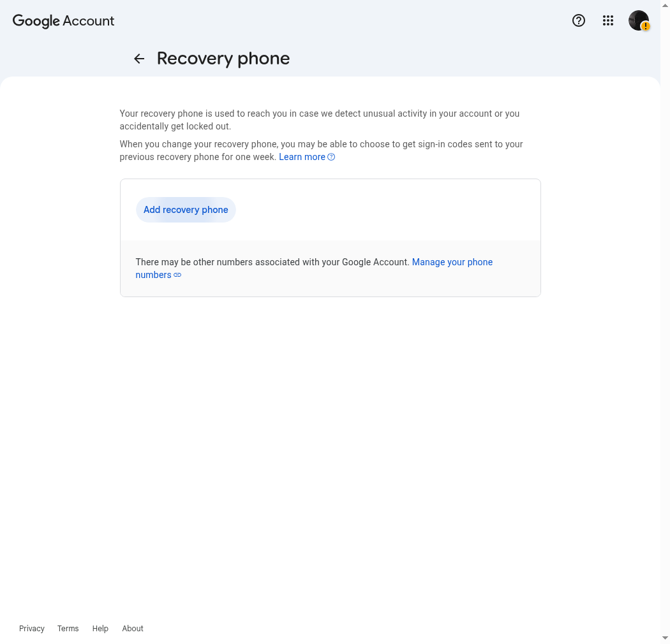Image resolution: width=670 pixels, height=644 pixels.
Task: Click the chain link icon after 'numbers'
Action: point(177,275)
